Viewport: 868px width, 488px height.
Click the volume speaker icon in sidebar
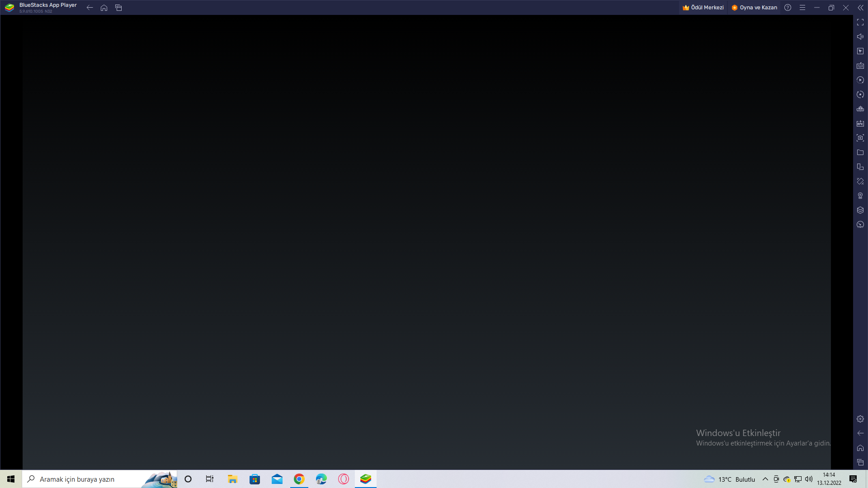point(860,37)
